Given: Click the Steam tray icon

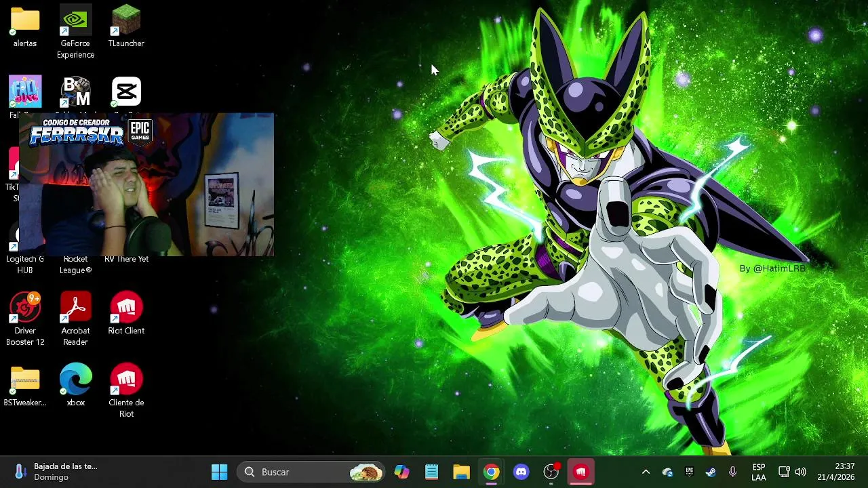Looking at the screenshot, I should tap(711, 472).
